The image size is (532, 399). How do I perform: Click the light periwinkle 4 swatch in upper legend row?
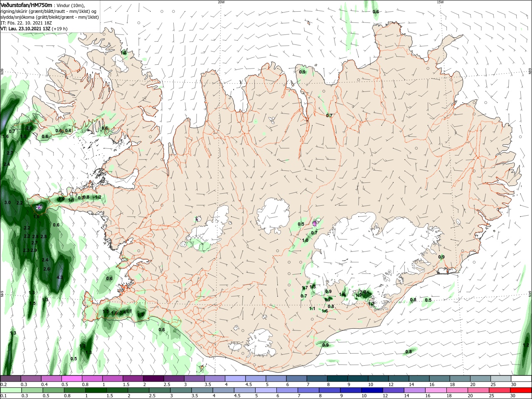point(235,379)
